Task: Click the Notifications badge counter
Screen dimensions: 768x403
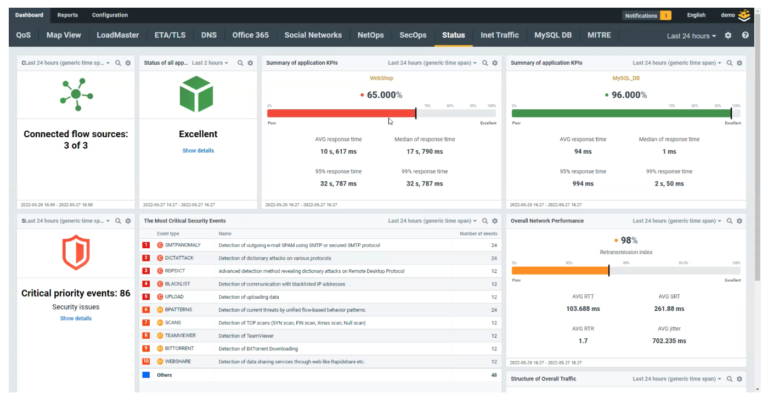Action: tap(665, 16)
